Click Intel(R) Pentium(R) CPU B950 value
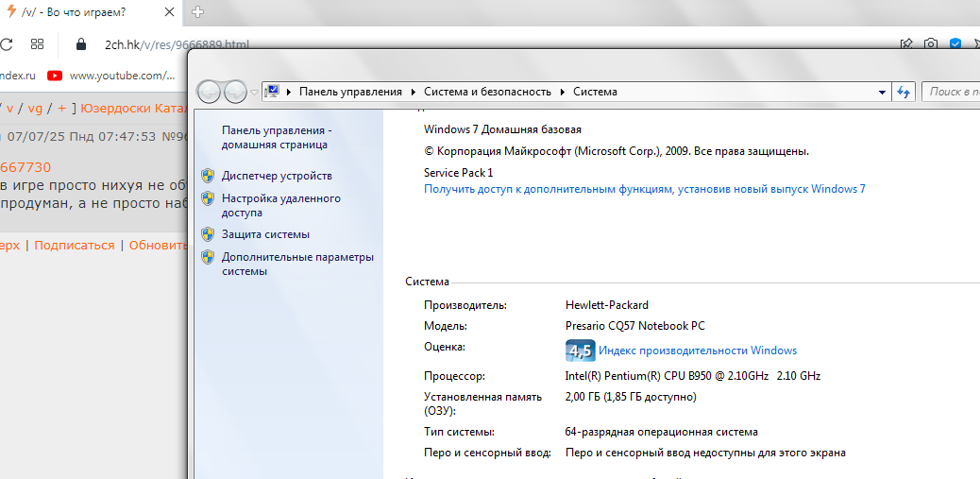 692,376
